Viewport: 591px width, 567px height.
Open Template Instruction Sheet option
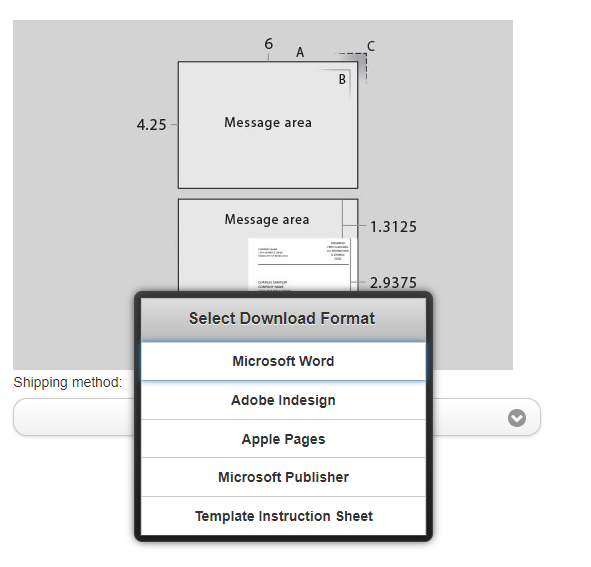coord(283,516)
